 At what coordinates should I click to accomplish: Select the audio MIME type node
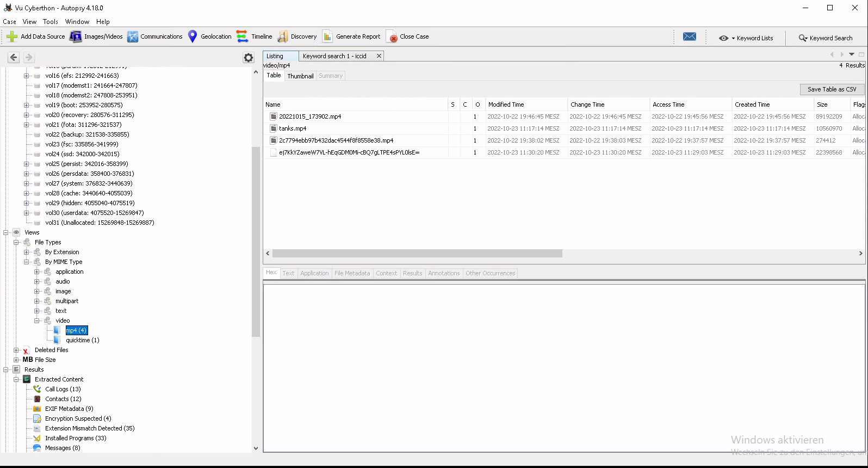[63, 281]
